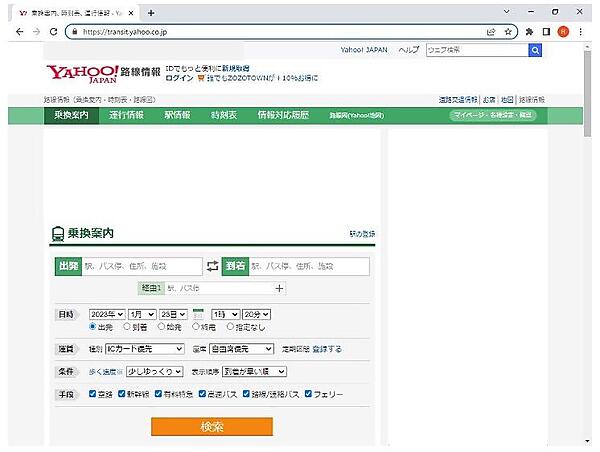The width and height of the screenshot is (600, 452).
Task: Uncheck the 空路 air route checkbox
Action: (x=92, y=393)
